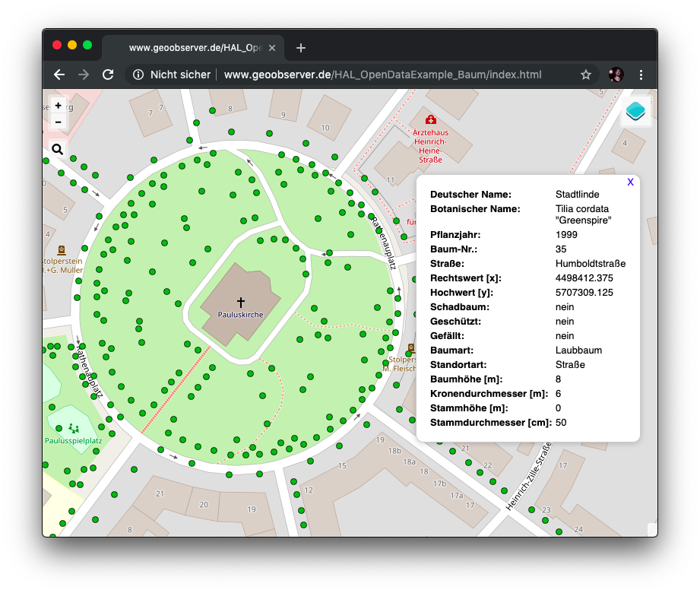Click the Paulusspielplatz playground icon
This screenshot has height=593, width=700.
point(73,429)
